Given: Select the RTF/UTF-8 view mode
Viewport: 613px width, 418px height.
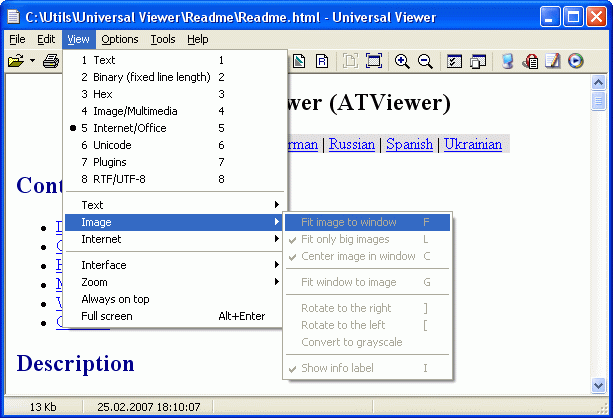Looking at the screenshot, I should pos(175,179).
